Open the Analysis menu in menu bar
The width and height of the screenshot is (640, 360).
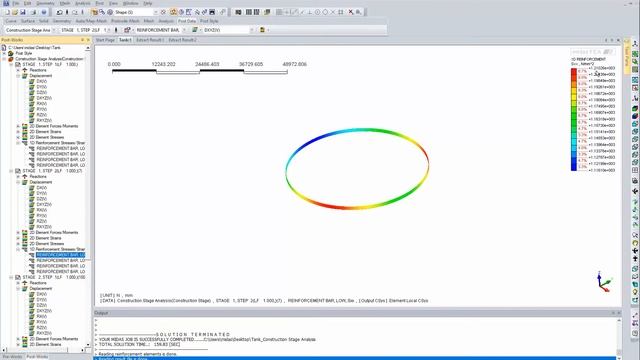(82, 3)
